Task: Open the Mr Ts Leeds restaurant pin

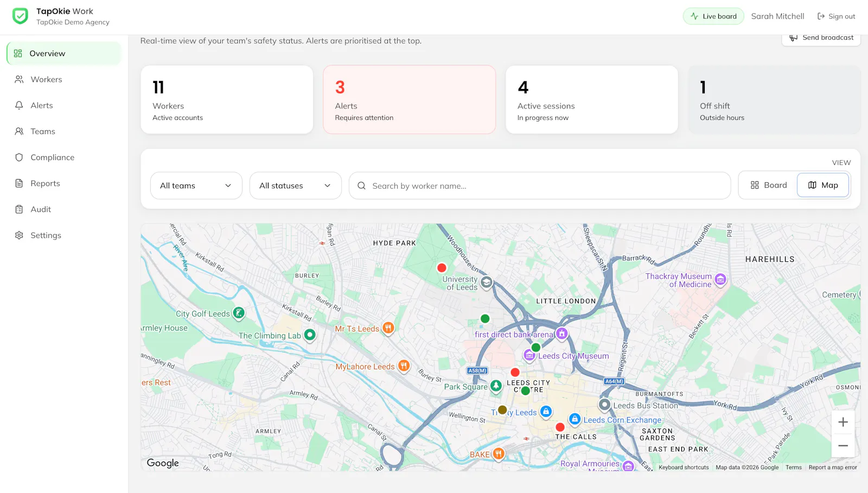Action: [388, 328]
